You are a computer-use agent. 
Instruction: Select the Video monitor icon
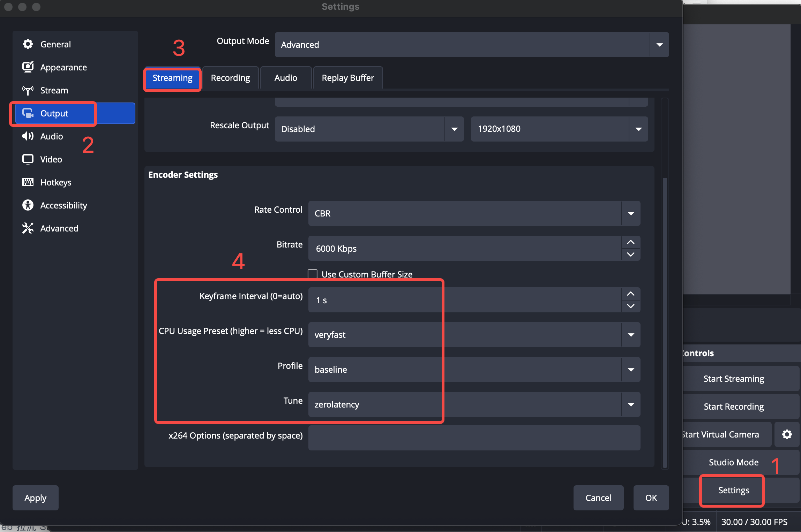(x=28, y=159)
